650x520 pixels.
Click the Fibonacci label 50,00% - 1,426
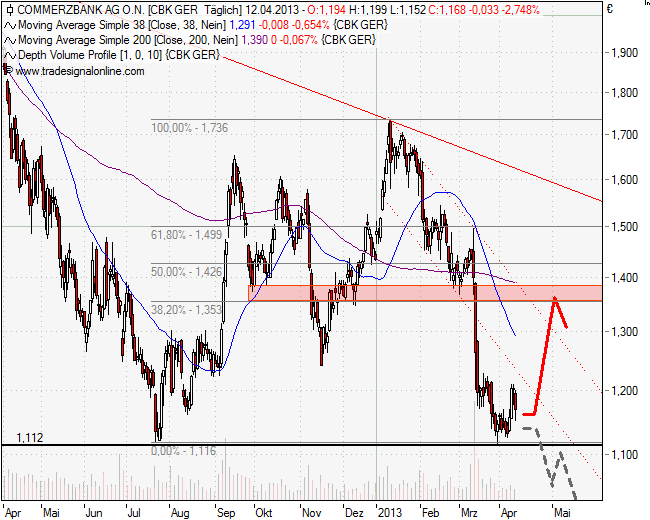187,272
